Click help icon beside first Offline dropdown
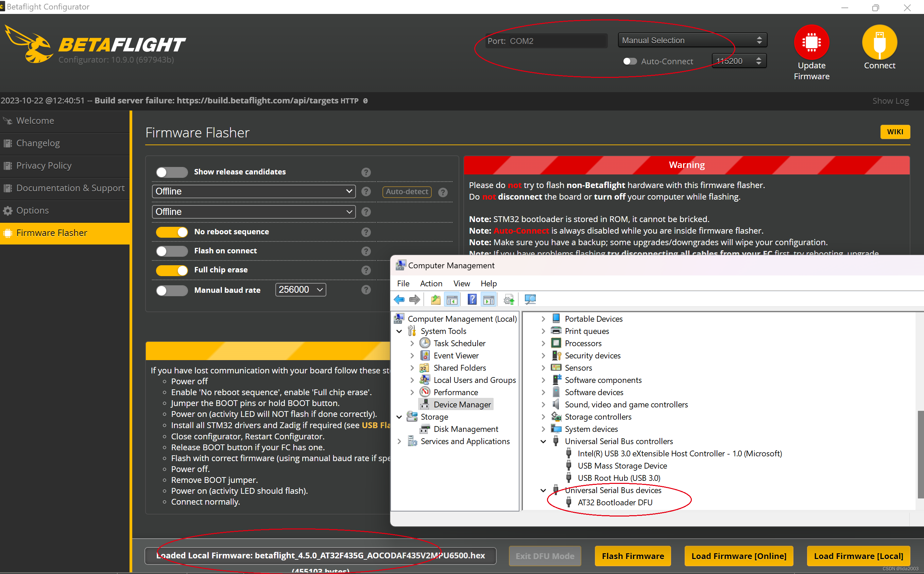The width and height of the screenshot is (924, 574). pos(366,192)
